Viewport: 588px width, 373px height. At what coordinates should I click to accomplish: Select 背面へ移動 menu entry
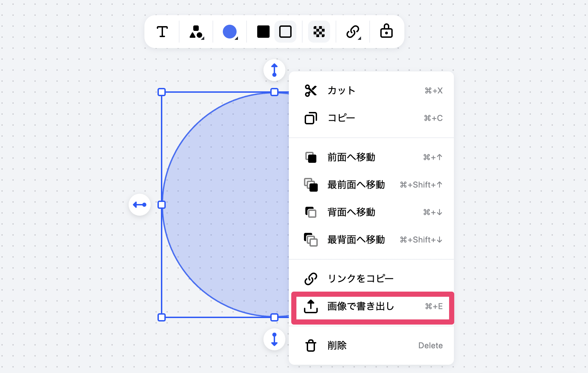tap(371, 212)
